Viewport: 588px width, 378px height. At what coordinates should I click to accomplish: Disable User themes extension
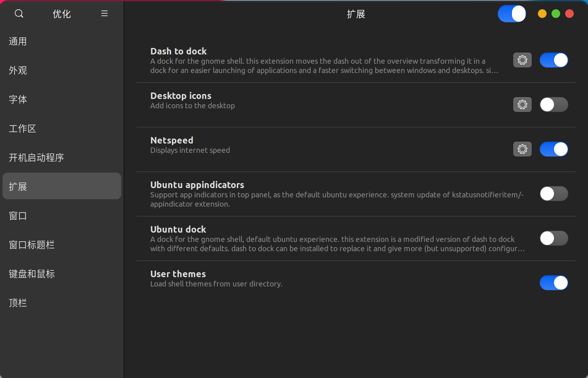point(554,282)
